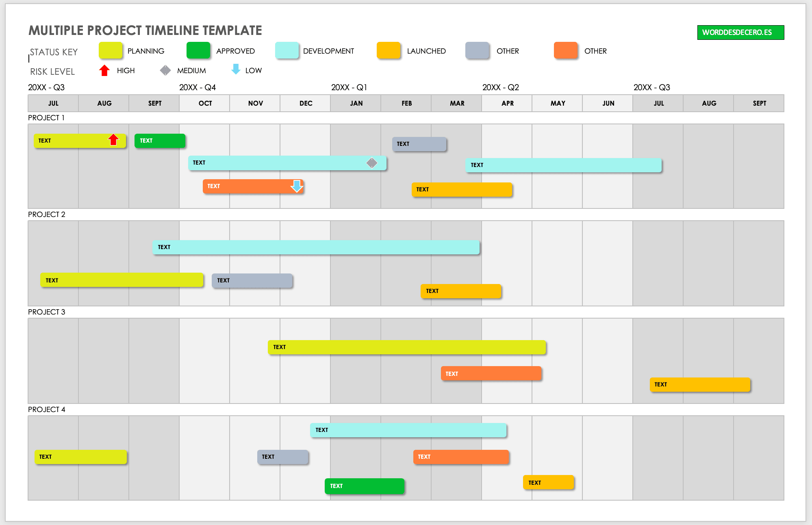Image resolution: width=812 pixels, height=525 pixels.
Task: Click the orange Other legend swatch
Action: click(566, 50)
